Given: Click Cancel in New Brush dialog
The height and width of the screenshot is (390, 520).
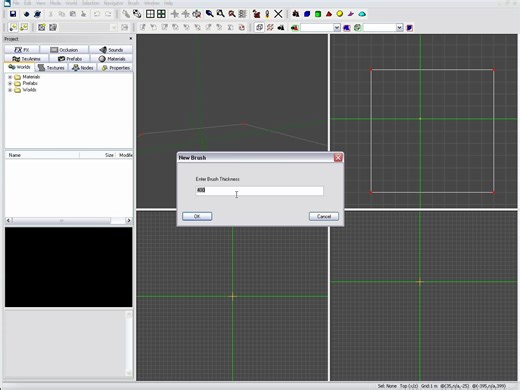Looking at the screenshot, I should pos(324,216).
